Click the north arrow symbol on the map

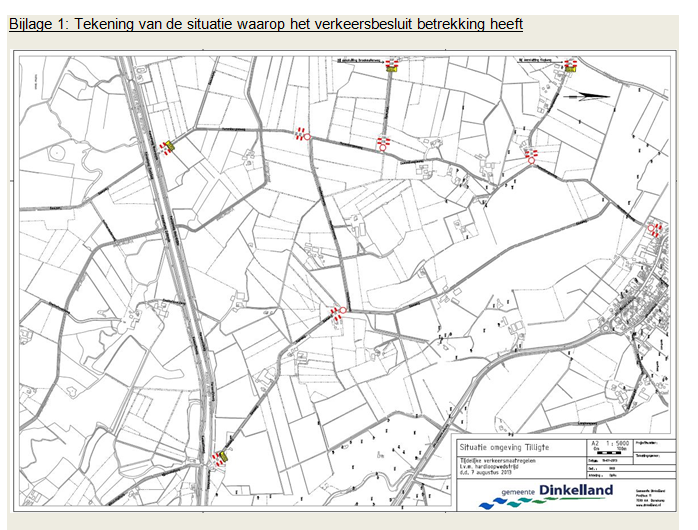(584, 97)
